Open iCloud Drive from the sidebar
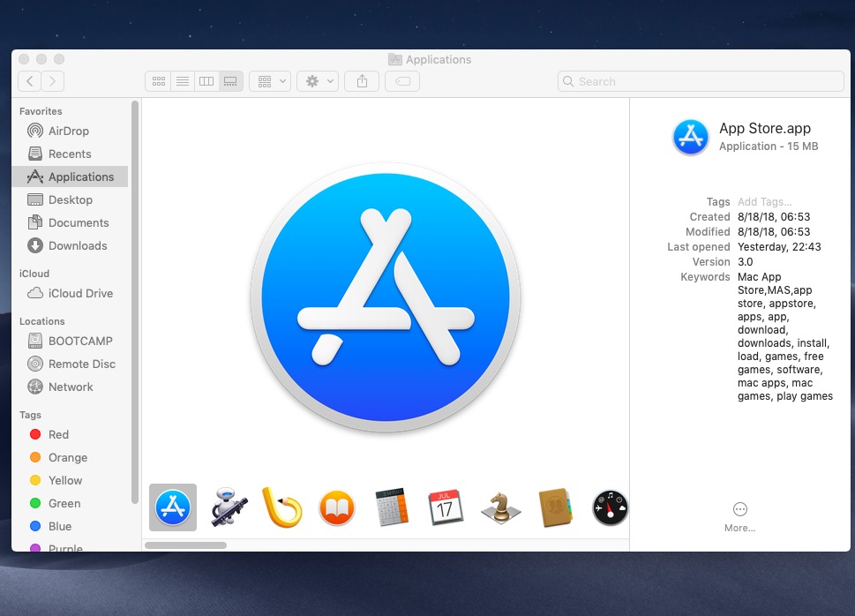 coord(80,294)
